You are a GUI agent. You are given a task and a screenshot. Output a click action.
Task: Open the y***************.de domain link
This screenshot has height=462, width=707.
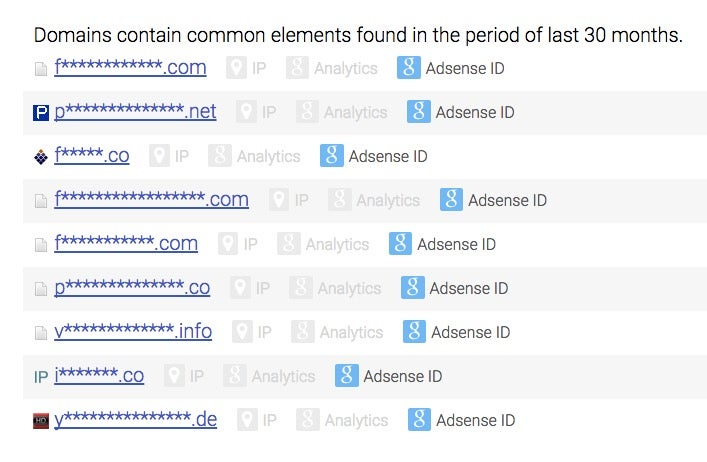(135, 419)
